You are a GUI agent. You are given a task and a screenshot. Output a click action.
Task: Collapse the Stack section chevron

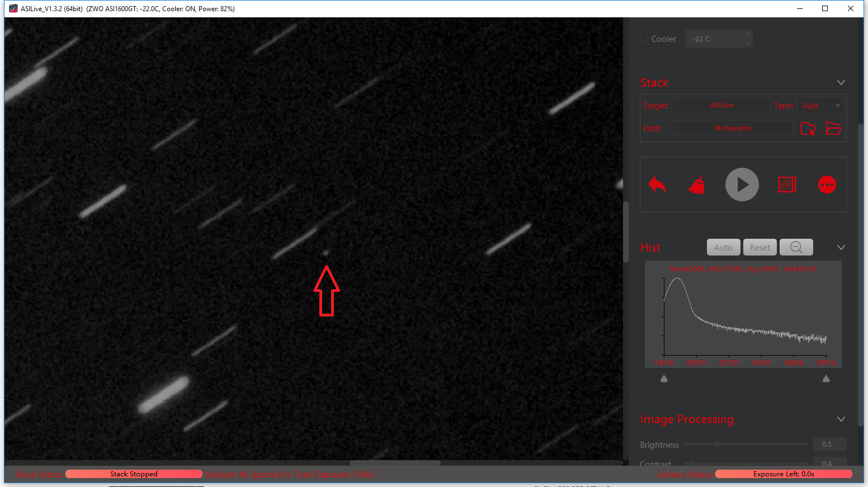pyautogui.click(x=841, y=83)
